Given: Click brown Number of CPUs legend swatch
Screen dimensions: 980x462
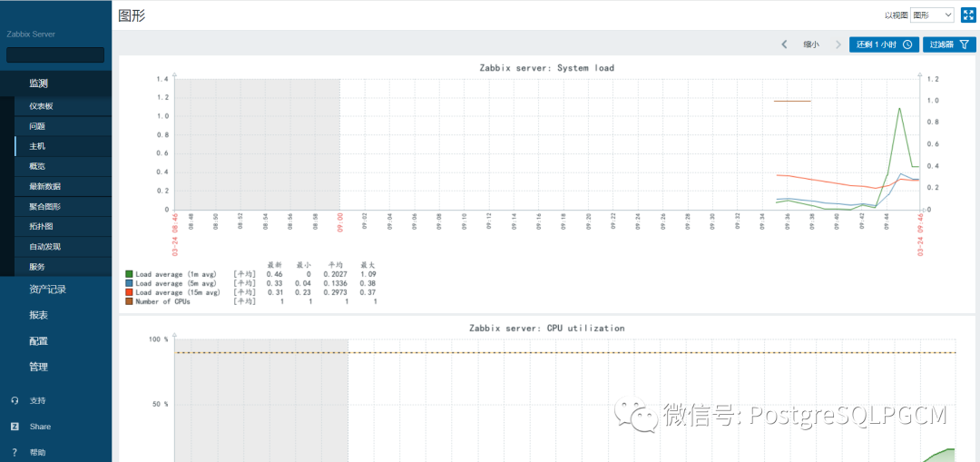Looking at the screenshot, I should (x=130, y=301).
